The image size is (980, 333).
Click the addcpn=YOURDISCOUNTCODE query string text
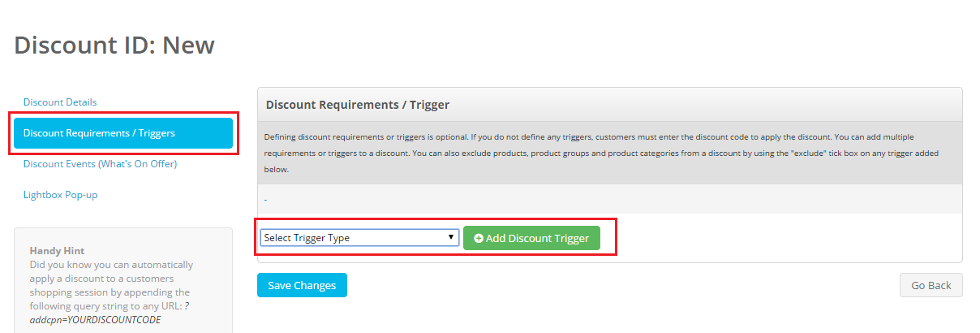pyautogui.click(x=95, y=320)
